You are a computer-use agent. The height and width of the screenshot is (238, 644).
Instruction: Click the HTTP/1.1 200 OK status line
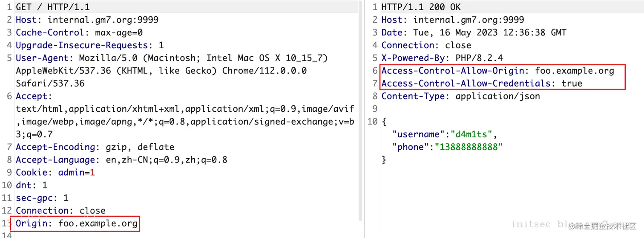tap(421, 7)
